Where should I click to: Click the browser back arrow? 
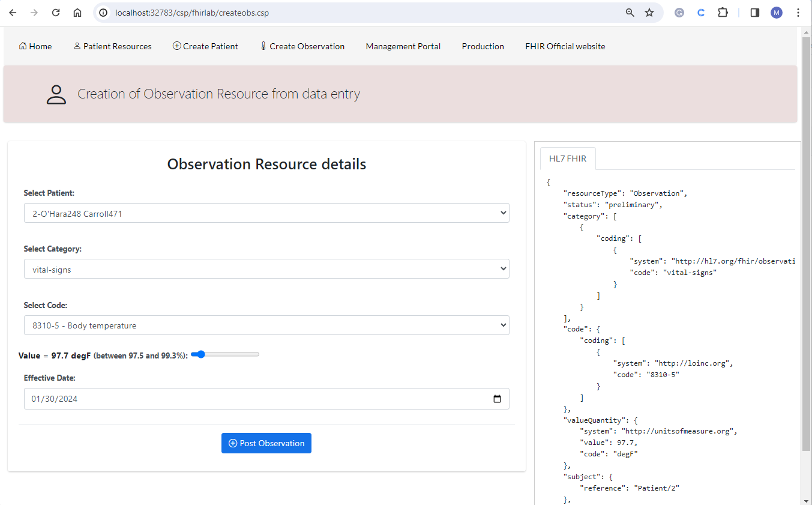pos(13,13)
